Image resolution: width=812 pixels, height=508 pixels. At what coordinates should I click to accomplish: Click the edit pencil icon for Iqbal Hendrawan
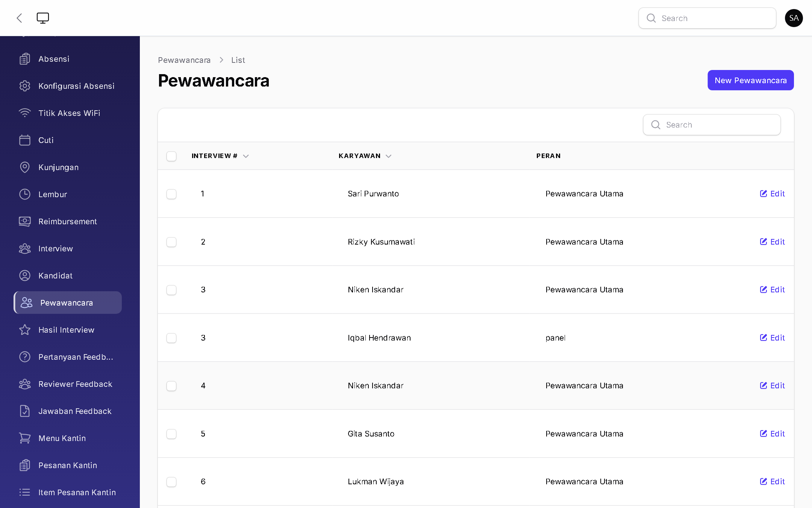[x=763, y=338]
